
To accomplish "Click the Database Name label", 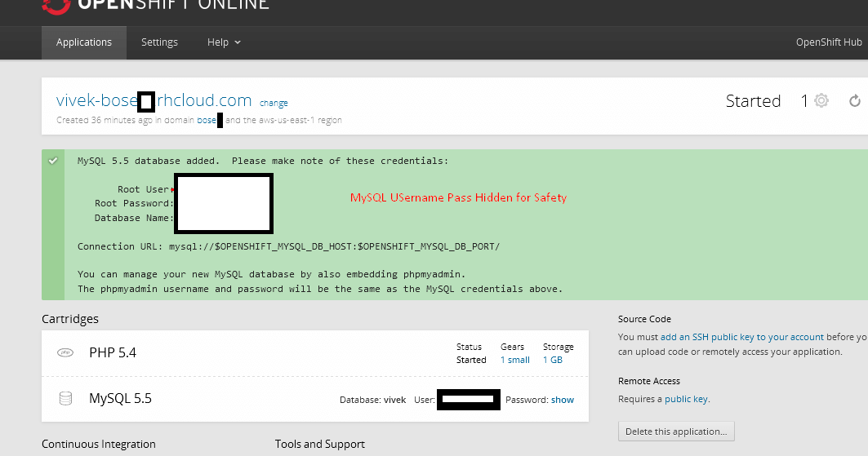I will click(x=134, y=218).
